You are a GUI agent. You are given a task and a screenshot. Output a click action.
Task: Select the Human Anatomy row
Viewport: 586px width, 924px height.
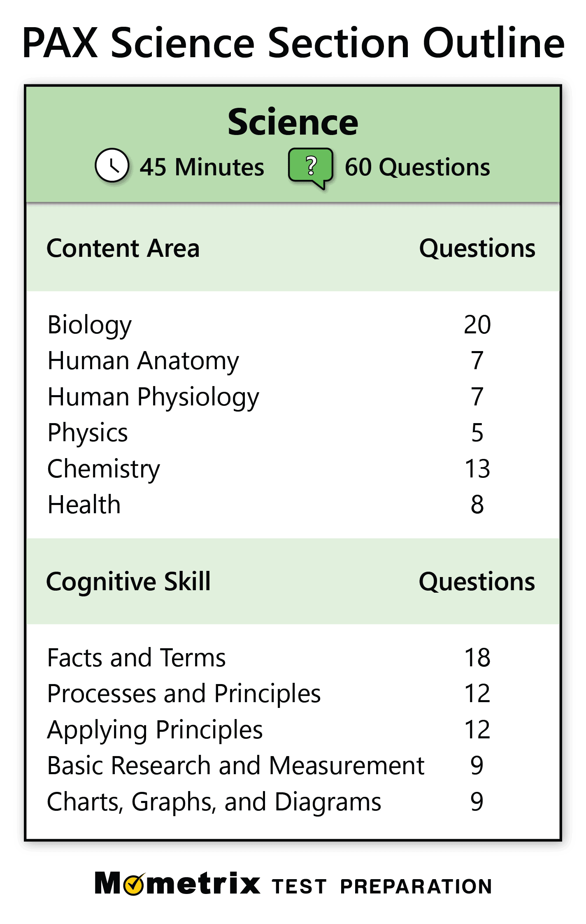tap(293, 361)
